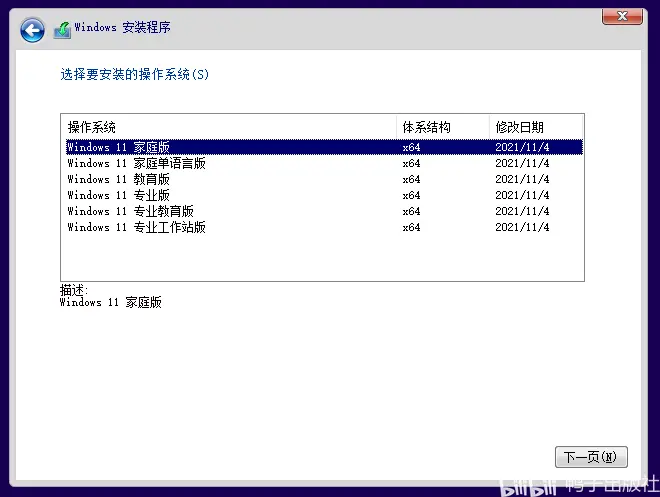
Task: Click x64 cell in 家庭单语言版 row
Action: pos(411,163)
